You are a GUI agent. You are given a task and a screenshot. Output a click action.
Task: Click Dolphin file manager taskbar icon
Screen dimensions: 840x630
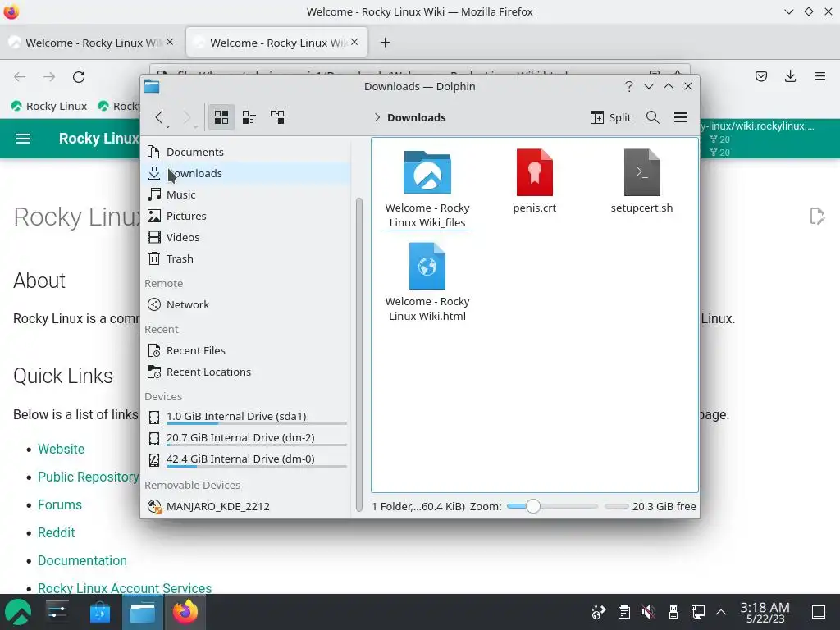(143, 612)
